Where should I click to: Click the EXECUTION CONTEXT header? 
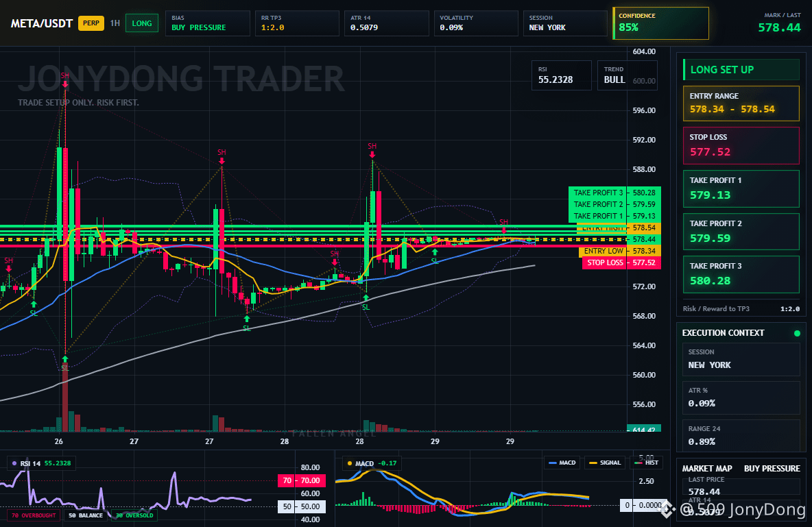pos(723,333)
